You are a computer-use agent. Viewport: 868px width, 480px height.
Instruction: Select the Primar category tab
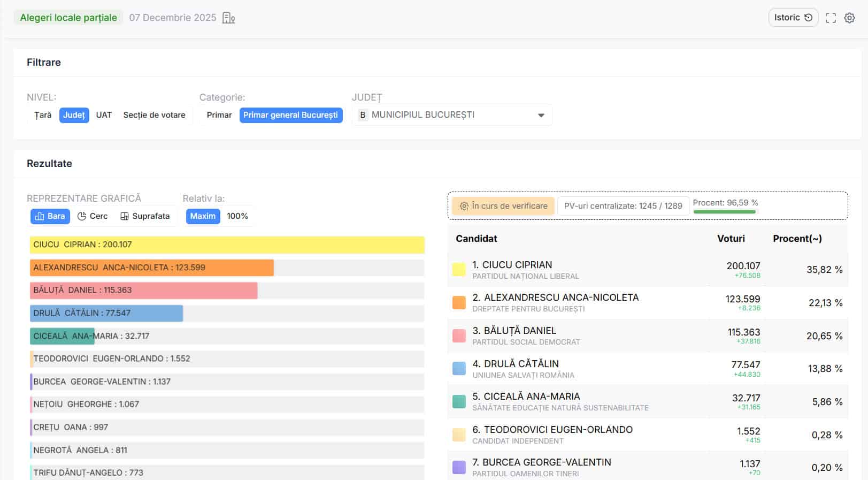(219, 115)
